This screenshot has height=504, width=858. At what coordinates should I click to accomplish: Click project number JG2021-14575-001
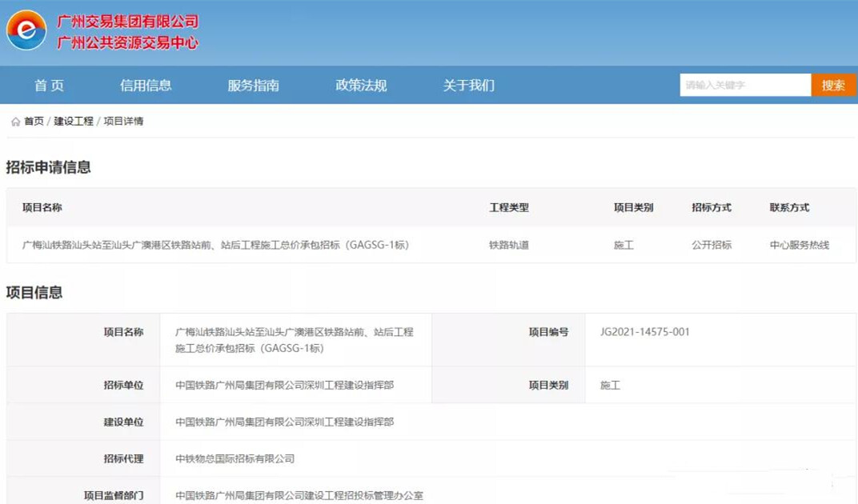click(x=644, y=332)
